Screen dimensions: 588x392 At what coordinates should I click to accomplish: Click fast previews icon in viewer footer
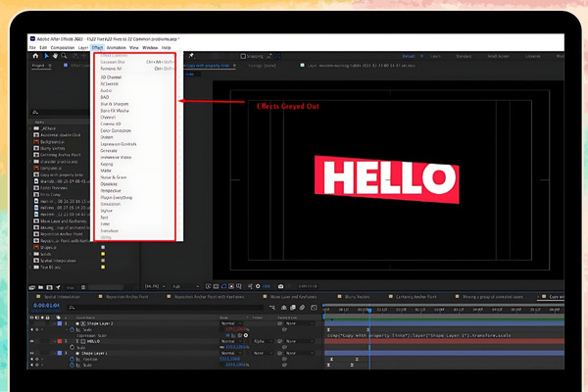coord(209,286)
